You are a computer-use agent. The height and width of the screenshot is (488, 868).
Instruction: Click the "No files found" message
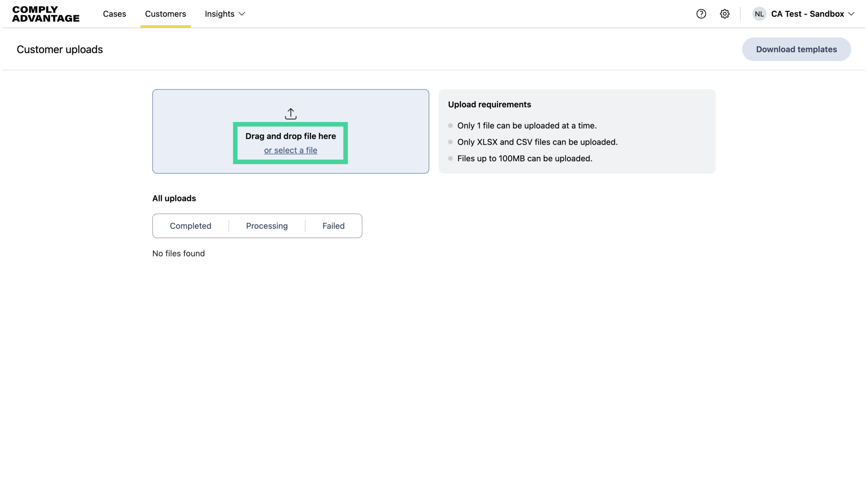(179, 253)
